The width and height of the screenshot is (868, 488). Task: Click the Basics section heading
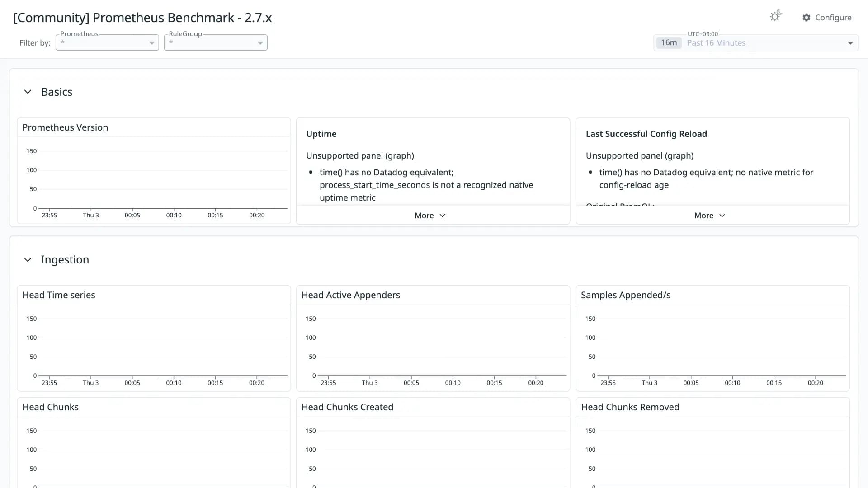coord(57,92)
